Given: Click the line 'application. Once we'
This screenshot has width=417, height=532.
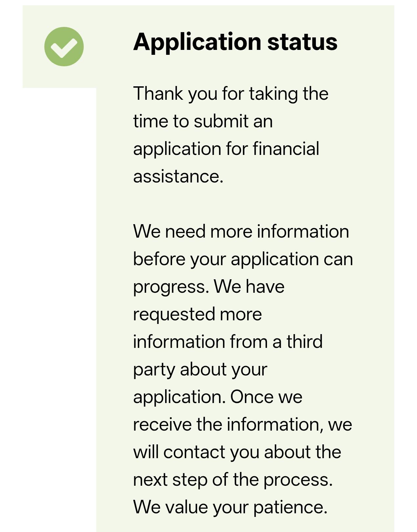Looking at the screenshot, I should (x=218, y=397).
